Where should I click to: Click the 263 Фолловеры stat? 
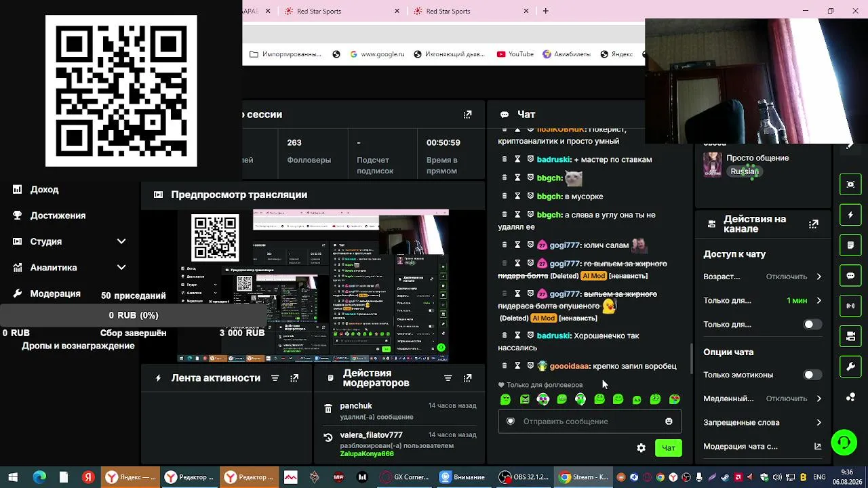(x=309, y=151)
